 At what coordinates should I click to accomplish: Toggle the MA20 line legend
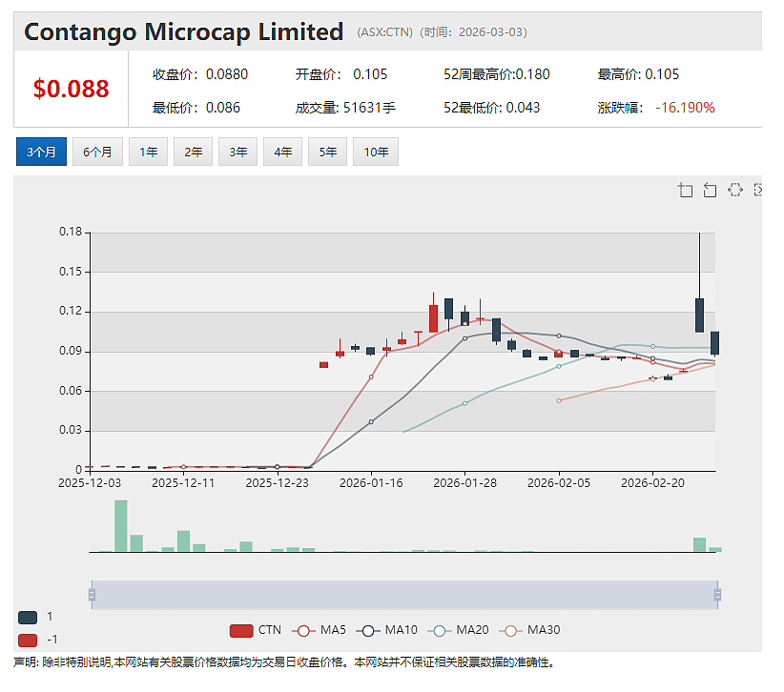point(458,630)
